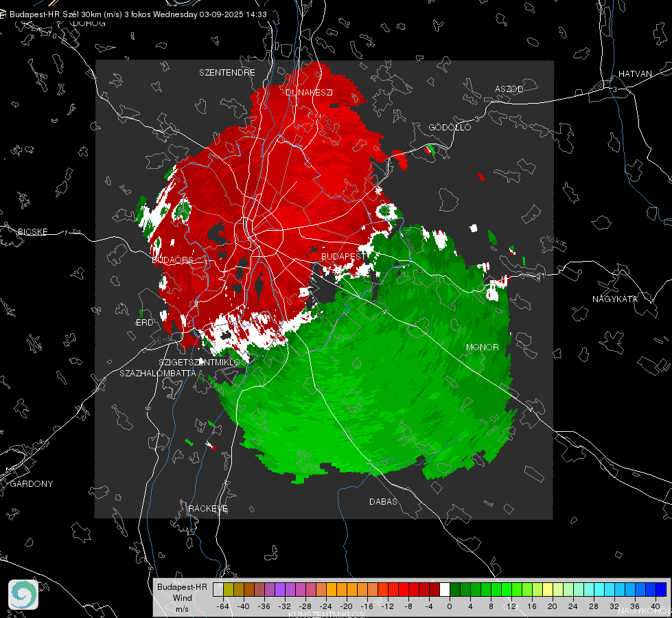The image size is (672, 618).
Task: Click the GÁRDONY town label
Action: [32, 484]
